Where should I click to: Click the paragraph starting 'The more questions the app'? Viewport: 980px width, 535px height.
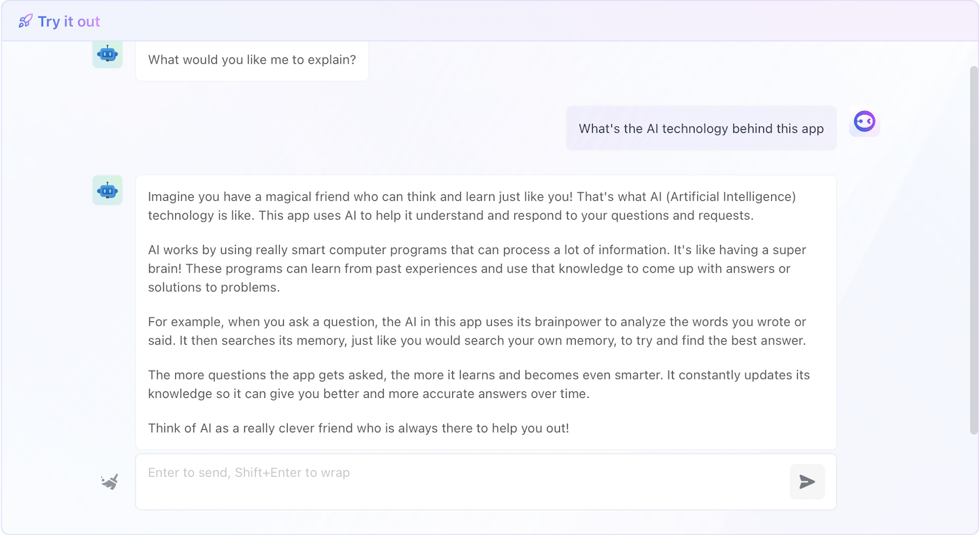click(478, 384)
